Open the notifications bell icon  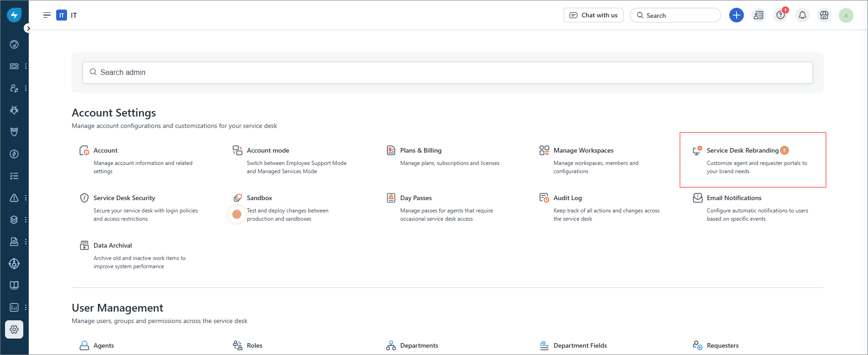[802, 15]
